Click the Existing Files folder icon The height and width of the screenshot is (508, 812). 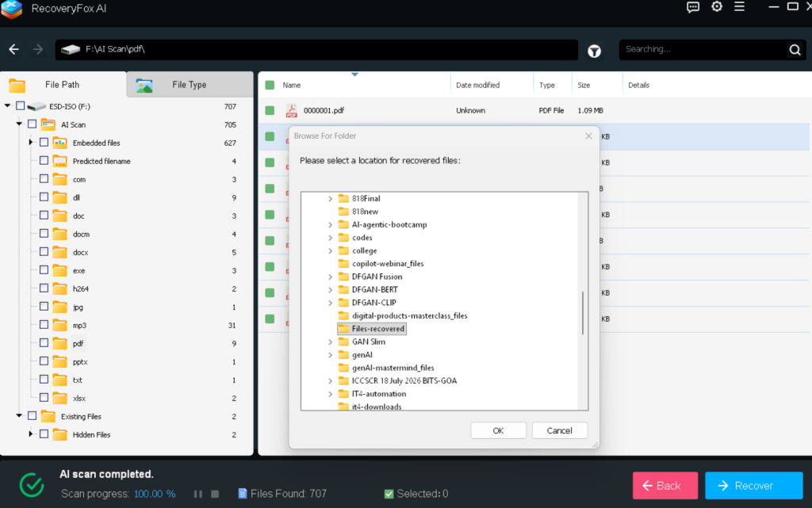click(48, 416)
